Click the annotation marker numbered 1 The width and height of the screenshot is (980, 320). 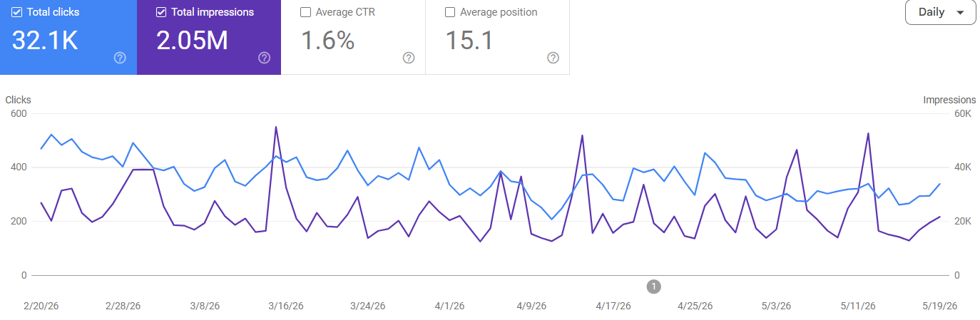pos(654,287)
